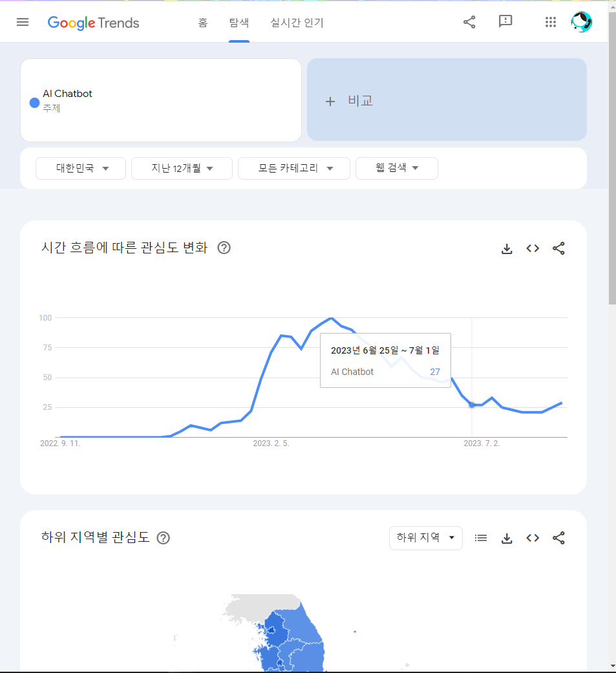This screenshot has width=616, height=673.
Task: Send feedback via the feedback icon
Action: 505,21
